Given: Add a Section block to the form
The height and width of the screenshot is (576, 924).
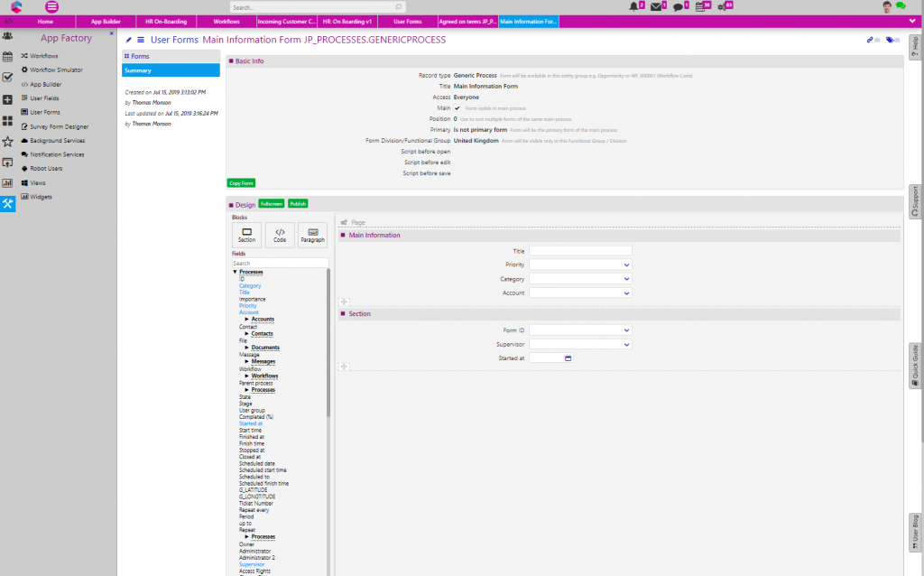Looking at the screenshot, I should click(x=246, y=235).
